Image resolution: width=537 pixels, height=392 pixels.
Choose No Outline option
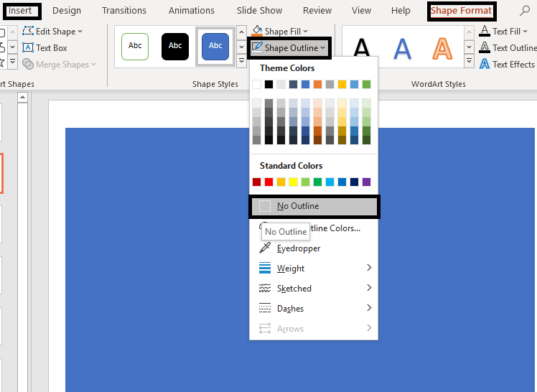314,207
